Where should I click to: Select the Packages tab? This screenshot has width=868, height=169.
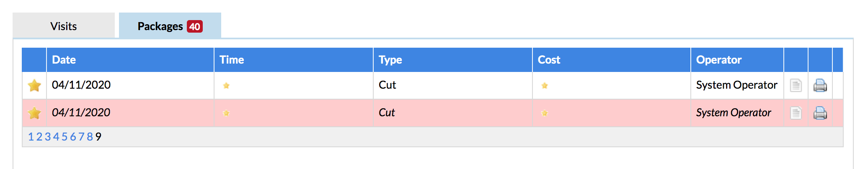[x=170, y=26]
